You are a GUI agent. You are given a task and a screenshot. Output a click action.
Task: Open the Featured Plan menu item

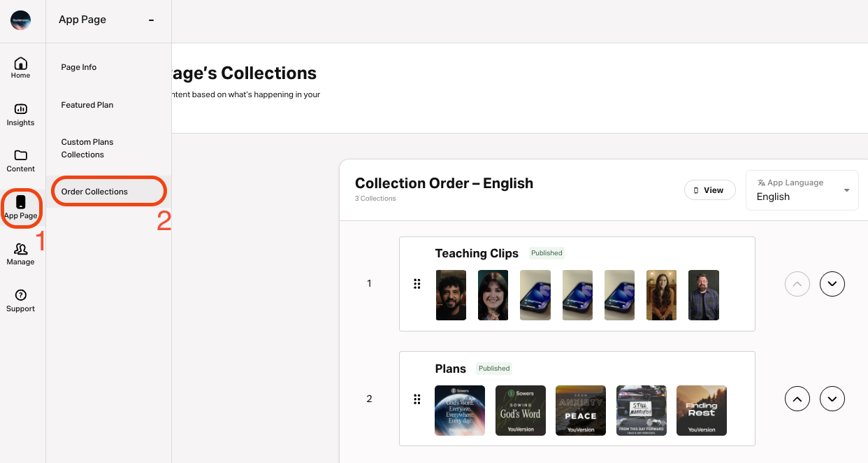[x=87, y=105]
